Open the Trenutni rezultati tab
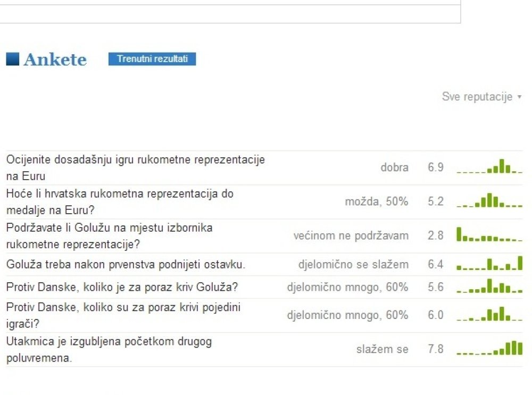The image size is (532, 395). tap(152, 59)
